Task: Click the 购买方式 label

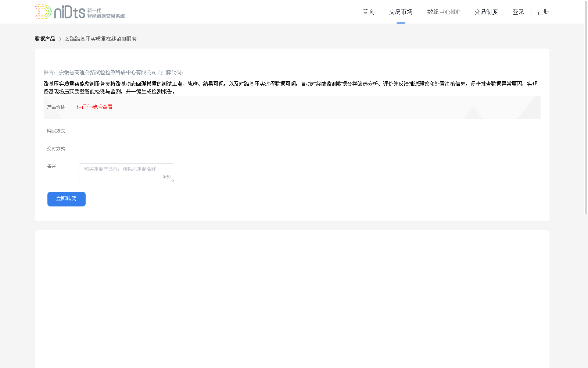Action: pos(56,131)
